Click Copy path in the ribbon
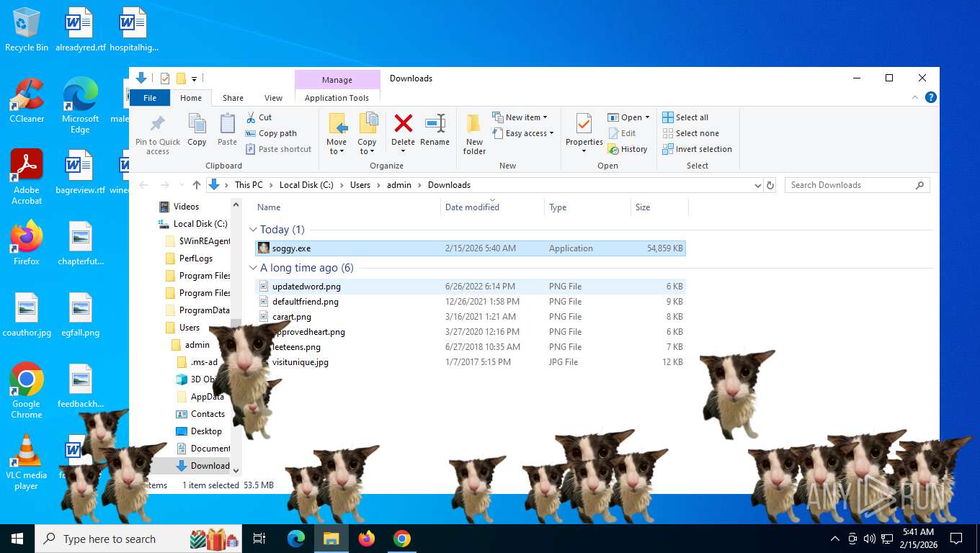 click(x=271, y=133)
